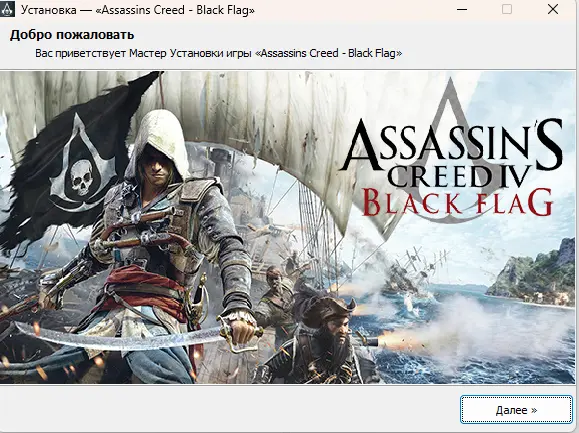The height and width of the screenshot is (433, 579).
Task: Click the Далее » button
Action: tap(516, 410)
